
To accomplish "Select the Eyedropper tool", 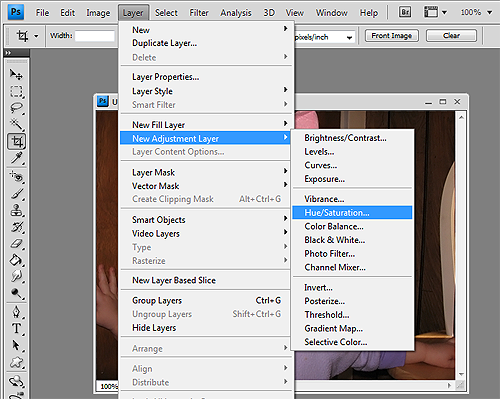I will click(16, 158).
